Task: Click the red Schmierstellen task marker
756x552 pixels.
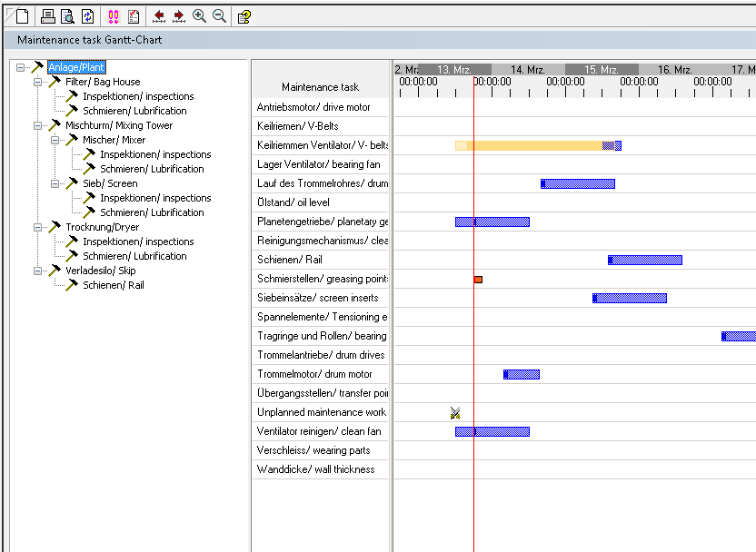Action: click(478, 280)
